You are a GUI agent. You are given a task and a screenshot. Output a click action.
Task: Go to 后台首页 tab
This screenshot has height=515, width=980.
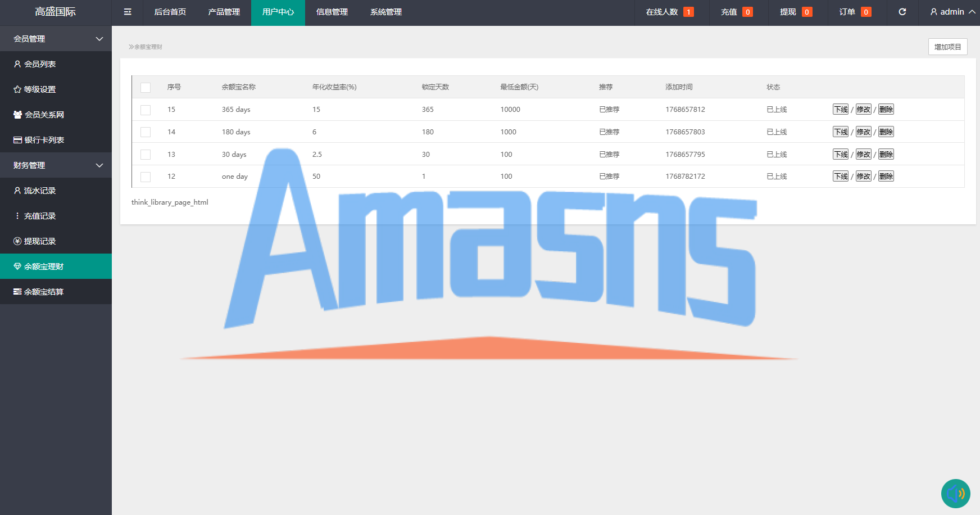click(x=170, y=12)
